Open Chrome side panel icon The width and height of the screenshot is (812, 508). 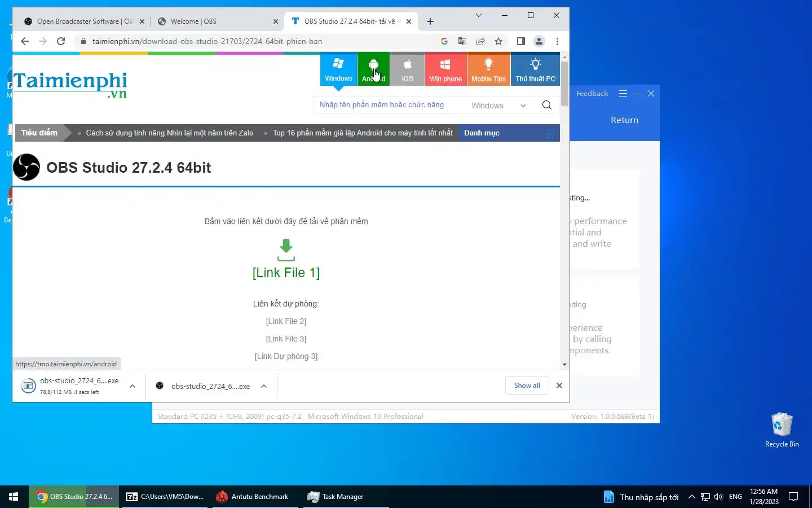coord(521,41)
